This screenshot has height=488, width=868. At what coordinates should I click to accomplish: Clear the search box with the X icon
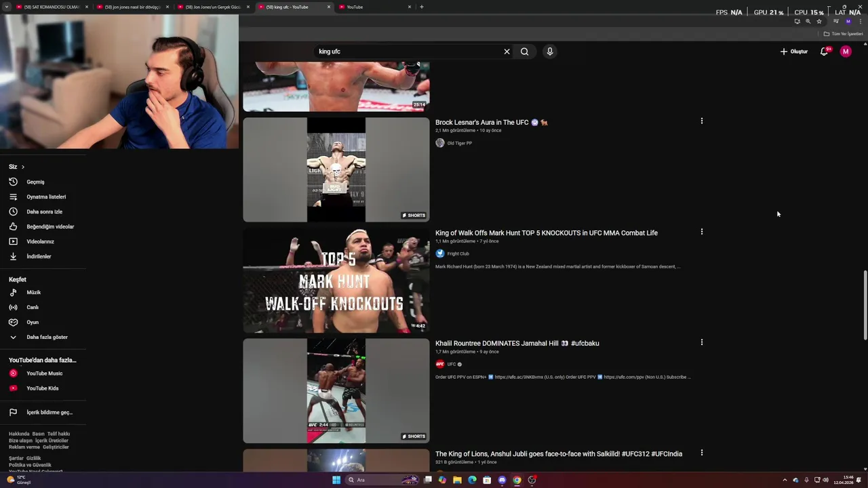(x=507, y=52)
